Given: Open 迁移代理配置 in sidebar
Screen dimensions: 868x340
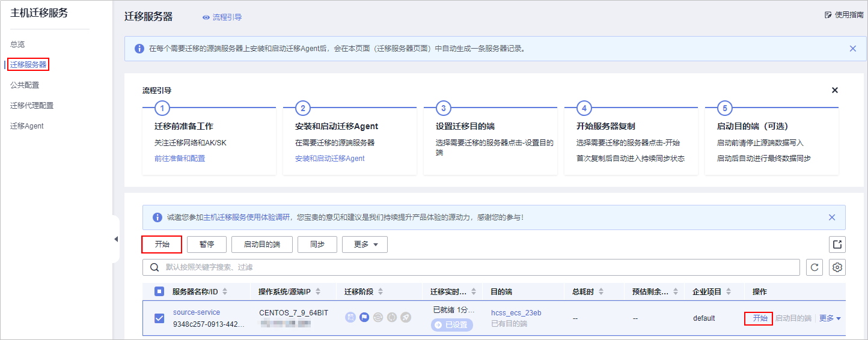Looking at the screenshot, I should [x=32, y=106].
